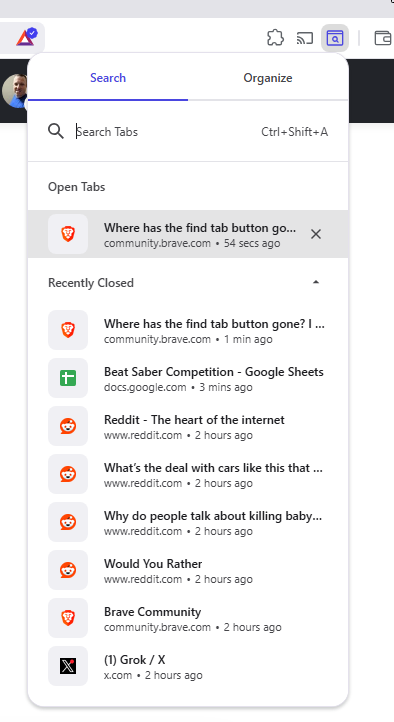
Task: Collapse the Recently Closed section arrow
Action: [316, 282]
